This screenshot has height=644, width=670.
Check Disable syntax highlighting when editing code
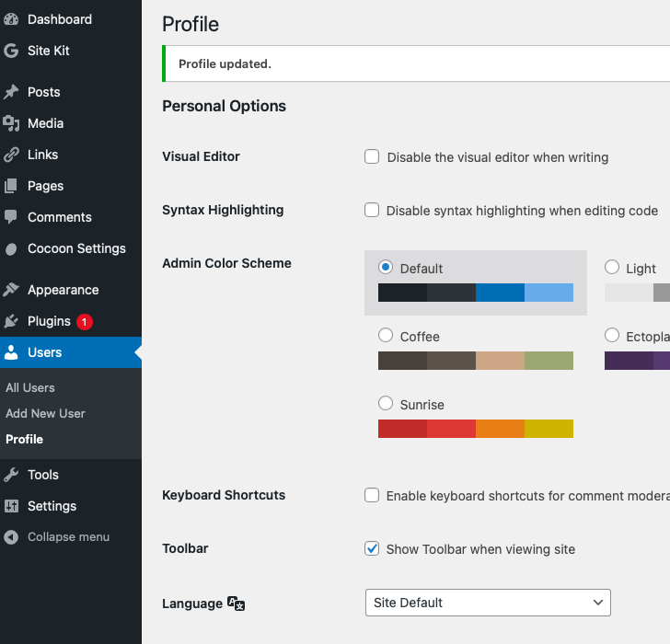coord(372,210)
